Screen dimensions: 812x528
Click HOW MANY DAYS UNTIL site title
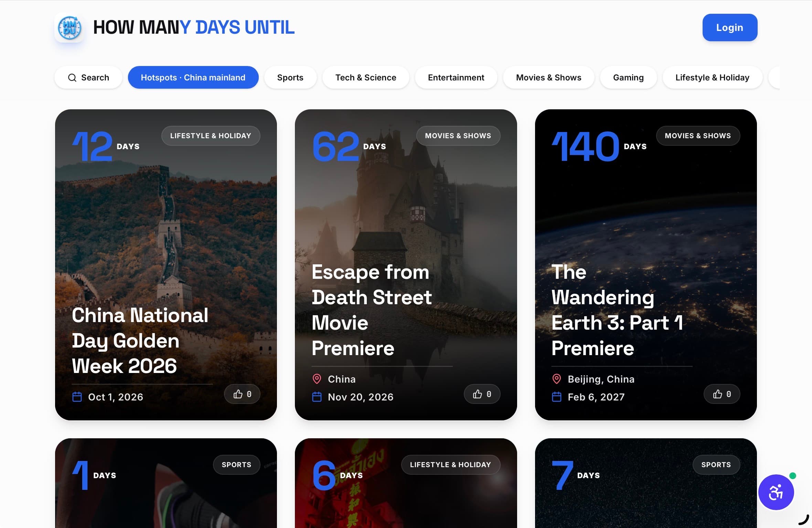tap(194, 27)
